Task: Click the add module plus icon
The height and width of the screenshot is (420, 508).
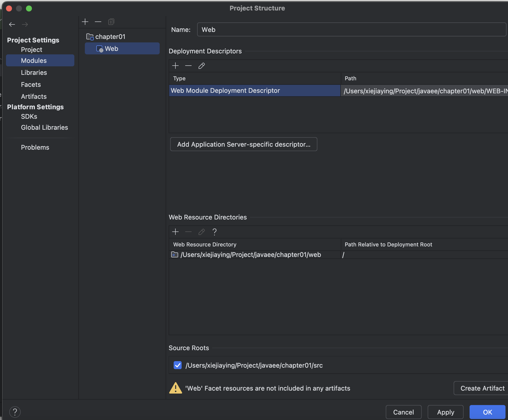Action: point(85,22)
